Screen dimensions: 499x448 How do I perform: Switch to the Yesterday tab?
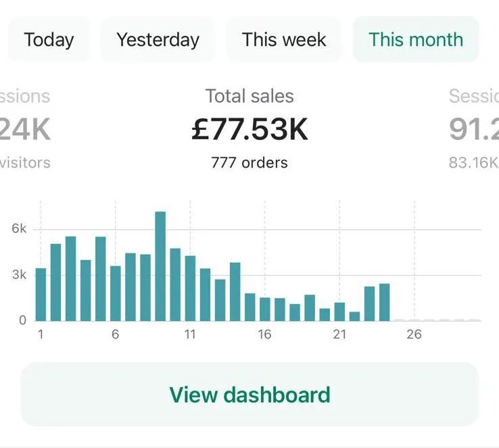point(158,39)
